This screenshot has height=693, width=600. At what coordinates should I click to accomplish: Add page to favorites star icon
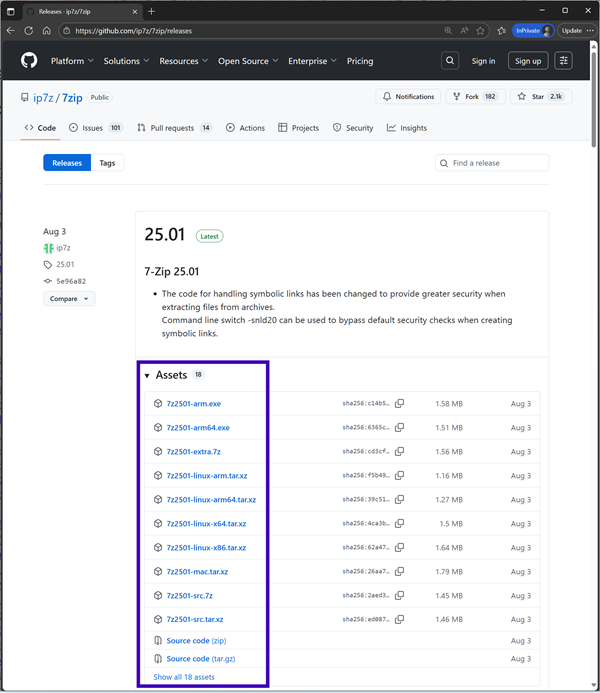(480, 30)
